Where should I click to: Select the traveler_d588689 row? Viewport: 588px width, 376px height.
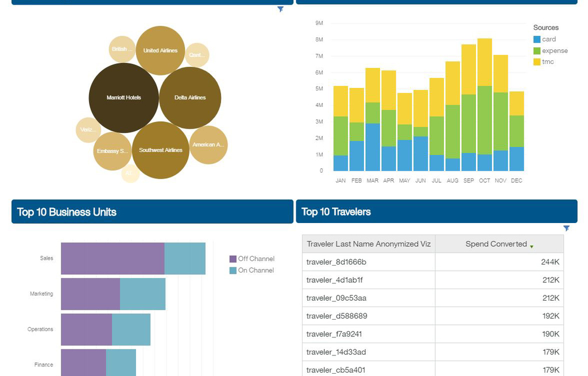click(433, 316)
